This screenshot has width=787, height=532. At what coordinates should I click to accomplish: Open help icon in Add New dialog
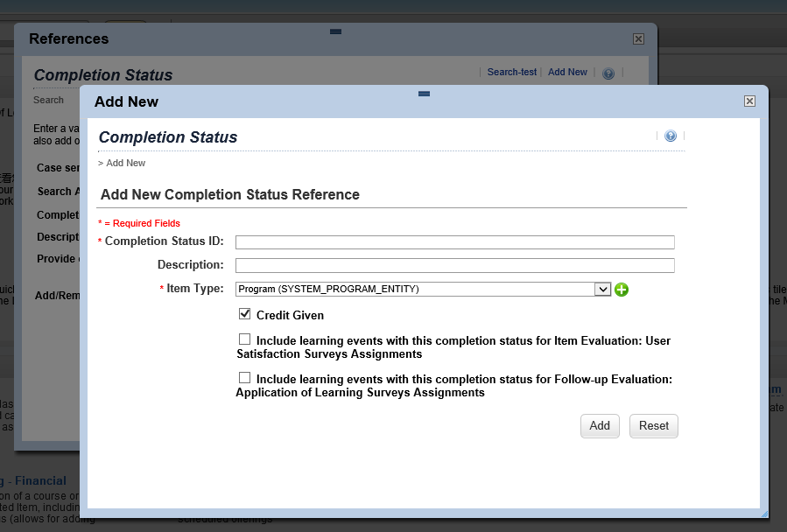671,136
